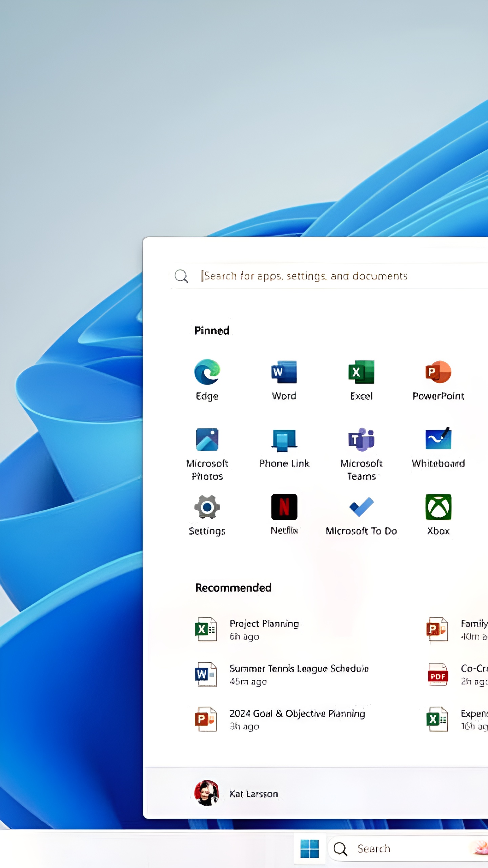Click Kat Larsson's profile picture

tap(207, 793)
